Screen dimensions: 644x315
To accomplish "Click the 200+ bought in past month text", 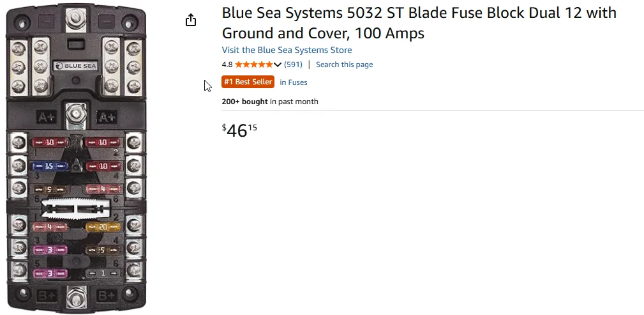I will [x=269, y=102].
